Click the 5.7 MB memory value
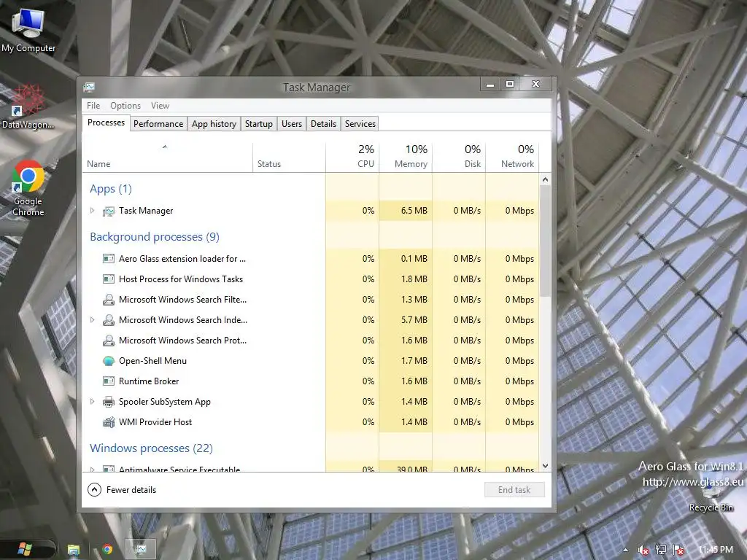This screenshot has height=560, width=747. pos(414,320)
